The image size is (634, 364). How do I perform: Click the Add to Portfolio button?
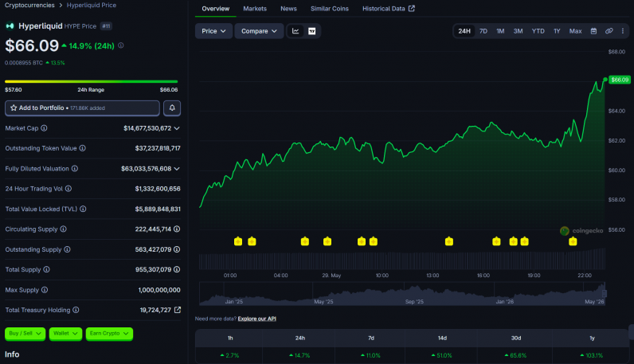(x=83, y=108)
